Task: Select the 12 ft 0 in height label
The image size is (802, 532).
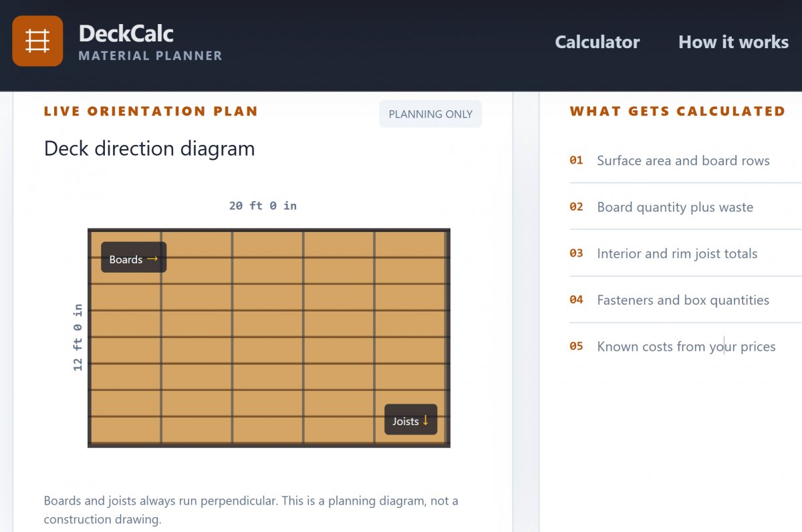Action: pos(78,337)
